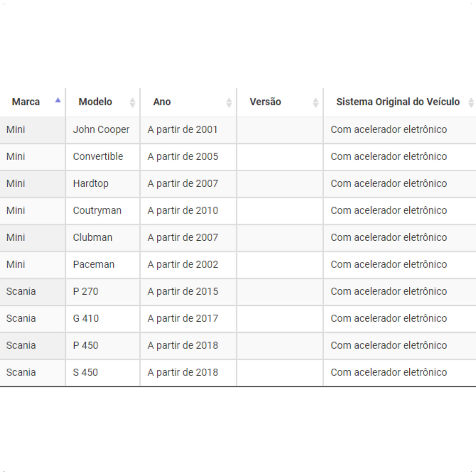
Task: Click the Modelo column sort arrows
Action: [132, 103]
